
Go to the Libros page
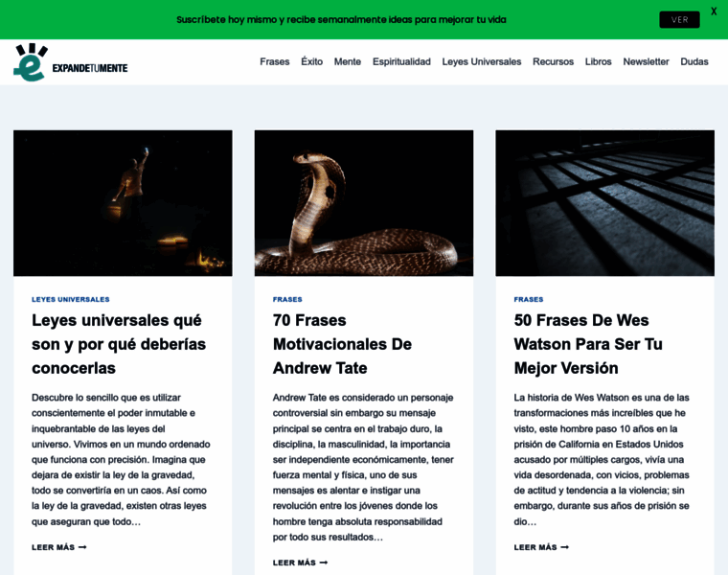598,61
